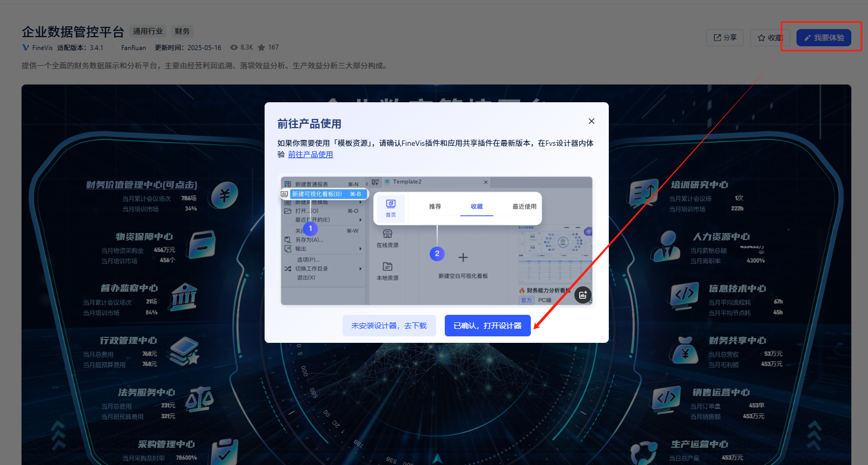The width and height of the screenshot is (868, 465).
Task: Click the 行政管理中心 layers icon
Action: pos(184,351)
